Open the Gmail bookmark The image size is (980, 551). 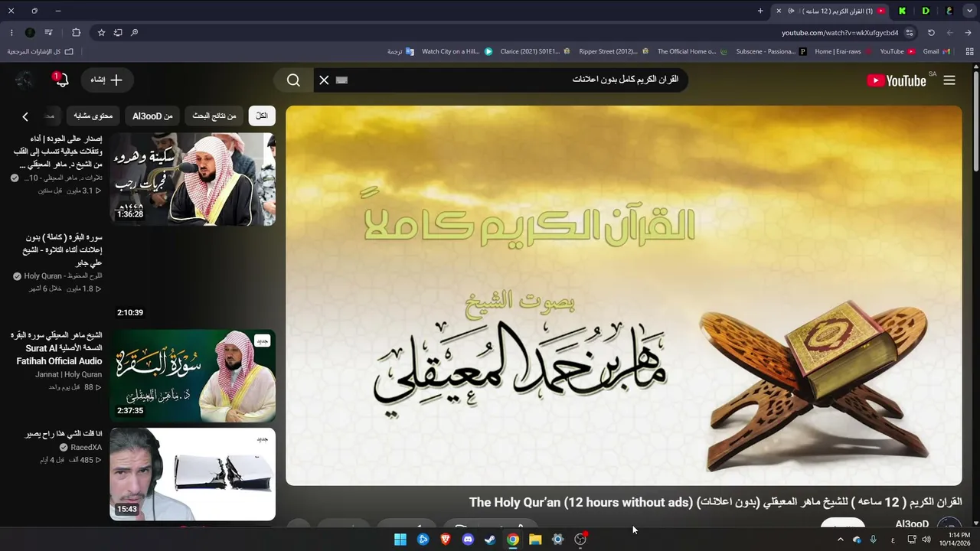(936, 51)
